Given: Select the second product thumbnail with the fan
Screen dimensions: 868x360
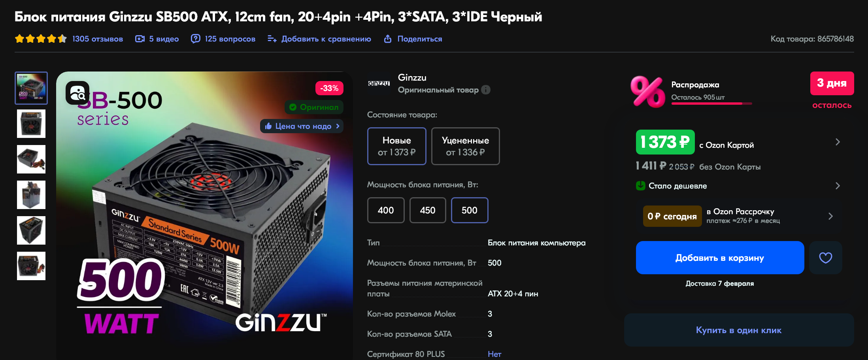Looking at the screenshot, I should [x=31, y=124].
